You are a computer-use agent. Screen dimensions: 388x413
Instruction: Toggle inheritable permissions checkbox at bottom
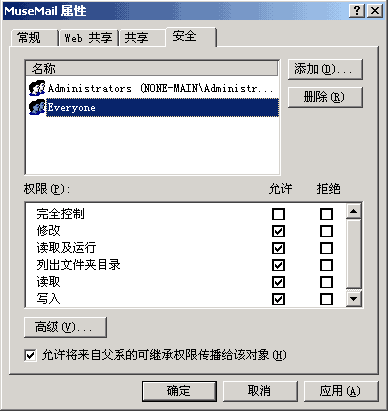[x=30, y=355]
